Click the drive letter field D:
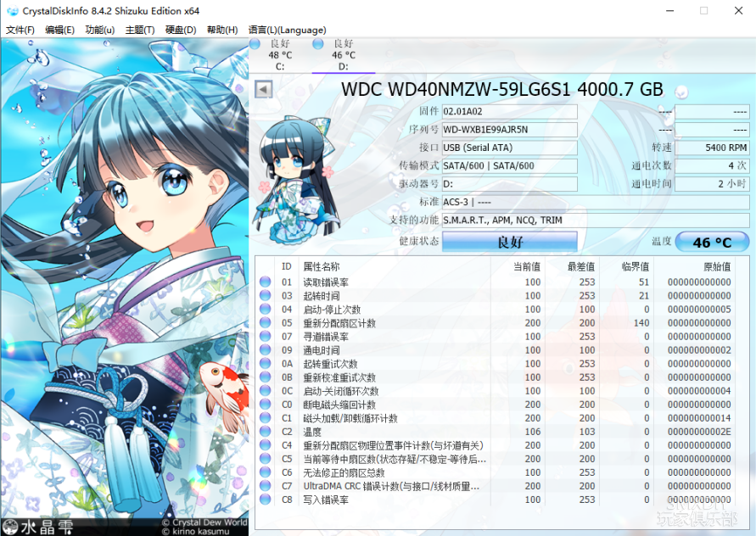Image resolution: width=756 pixels, height=536 pixels. coord(510,184)
